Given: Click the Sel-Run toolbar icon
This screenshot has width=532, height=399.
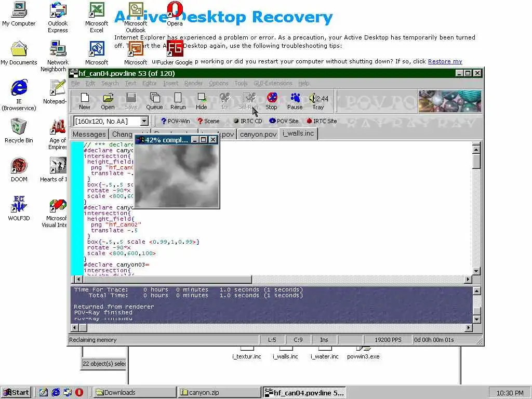Looking at the screenshot, I should [x=248, y=101].
